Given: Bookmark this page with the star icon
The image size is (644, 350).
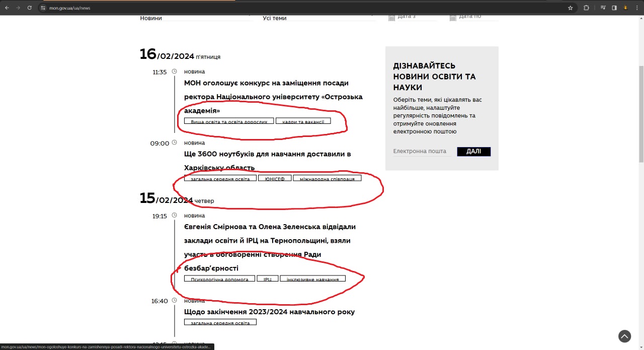Looking at the screenshot, I should (x=570, y=8).
